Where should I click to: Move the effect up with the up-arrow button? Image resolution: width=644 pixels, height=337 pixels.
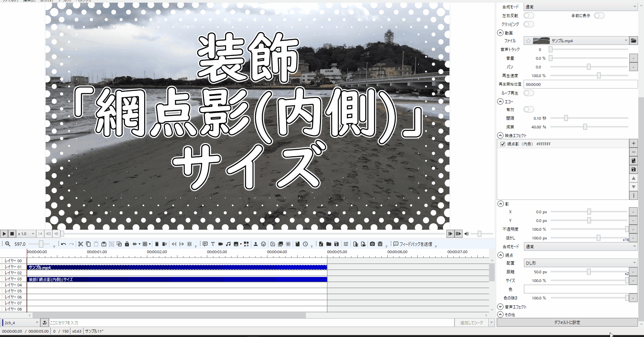633,178
